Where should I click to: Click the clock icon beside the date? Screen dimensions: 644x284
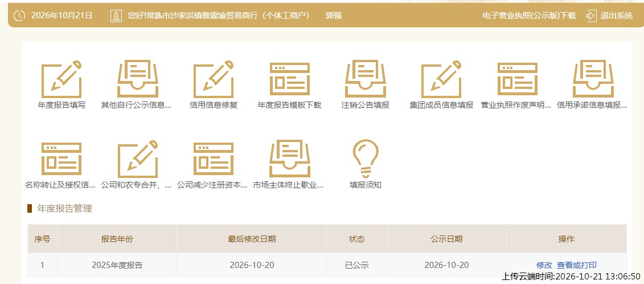point(19,15)
